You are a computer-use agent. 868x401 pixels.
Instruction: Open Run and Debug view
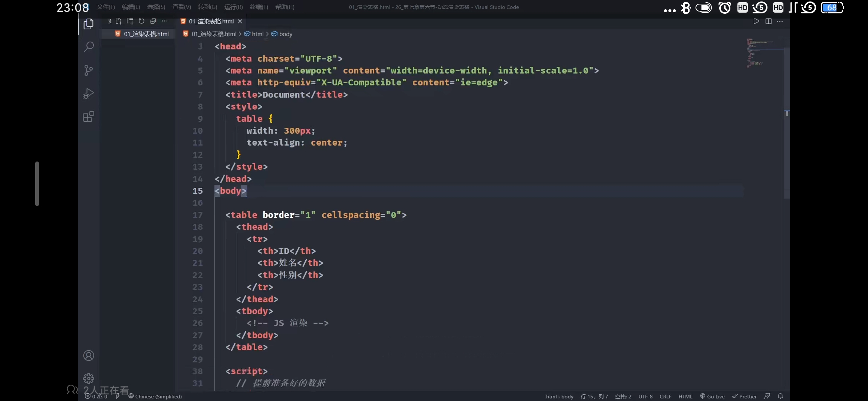(88, 93)
